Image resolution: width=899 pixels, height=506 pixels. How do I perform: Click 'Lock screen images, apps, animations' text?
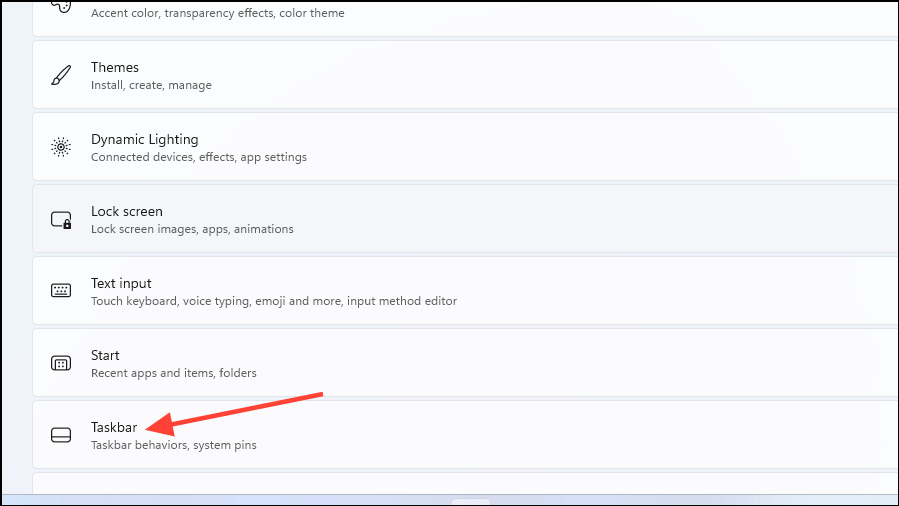click(x=192, y=229)
